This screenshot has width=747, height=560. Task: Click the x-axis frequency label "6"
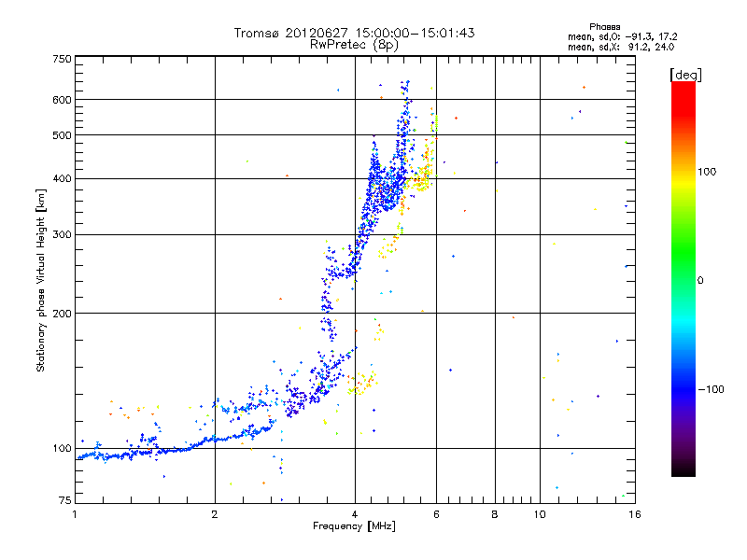(x=436, y=514)
